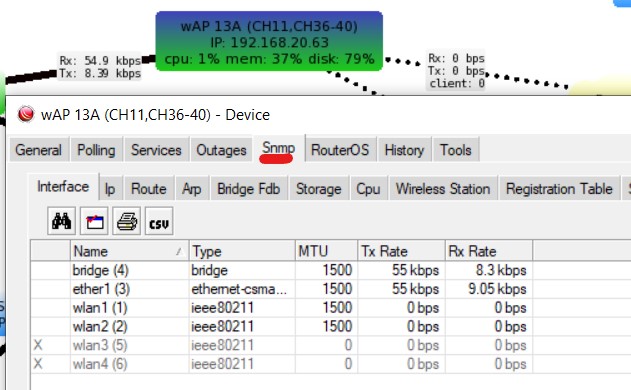Viewport: 631px width, 390px height.
Task: Open the RouterOS tab
Action: (340, 150)
